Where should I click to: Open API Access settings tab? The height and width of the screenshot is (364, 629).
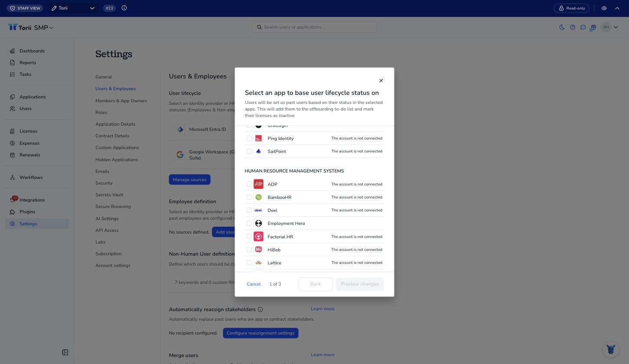(x=107, y=230)
